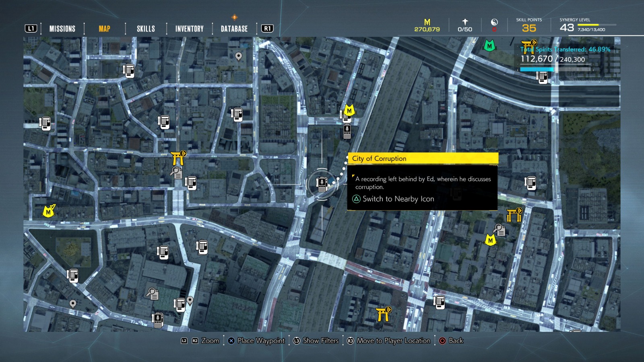
Task: Open the Database tab
Action: pos(233,28)
